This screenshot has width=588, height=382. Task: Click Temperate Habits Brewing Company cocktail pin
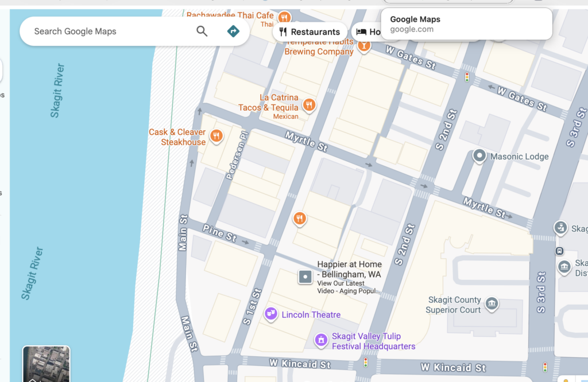[x=363, y=46]
